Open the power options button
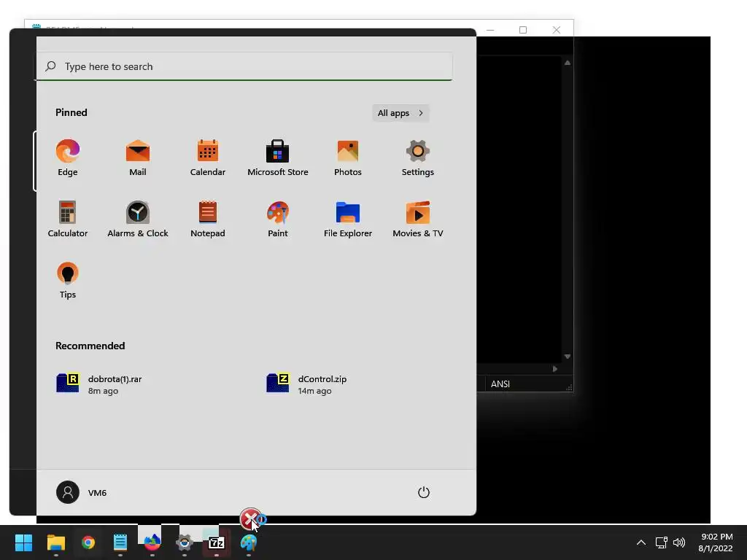 point(424,492)
